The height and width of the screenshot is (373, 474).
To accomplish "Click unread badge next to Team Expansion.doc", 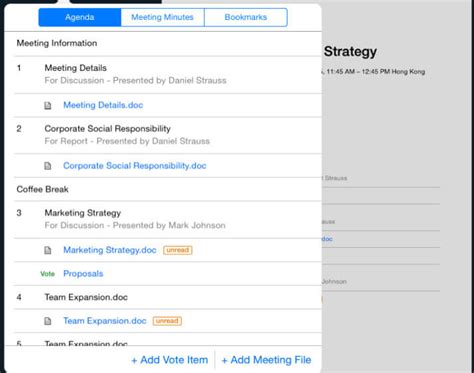I will [x=167, y=321].
